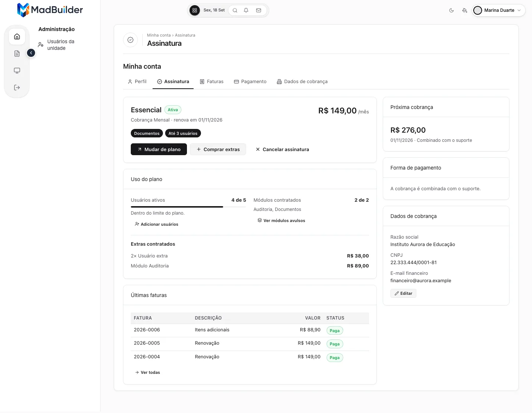Click the R$ 276,00 next charge amount
The image size is (532, 413).
coord(408,130)
